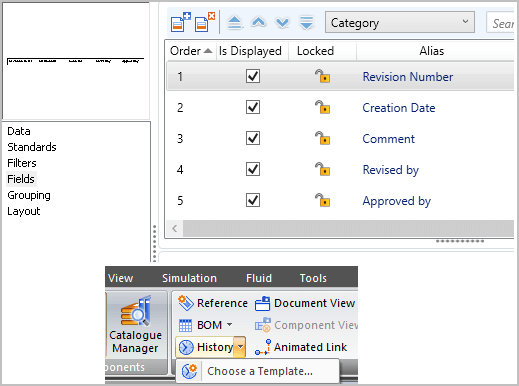Viewport: 519px width, 386px height.
Task: Uncheck Is Displayed for Creation Date
Action: pyautogui.click(x=253, y=107)
